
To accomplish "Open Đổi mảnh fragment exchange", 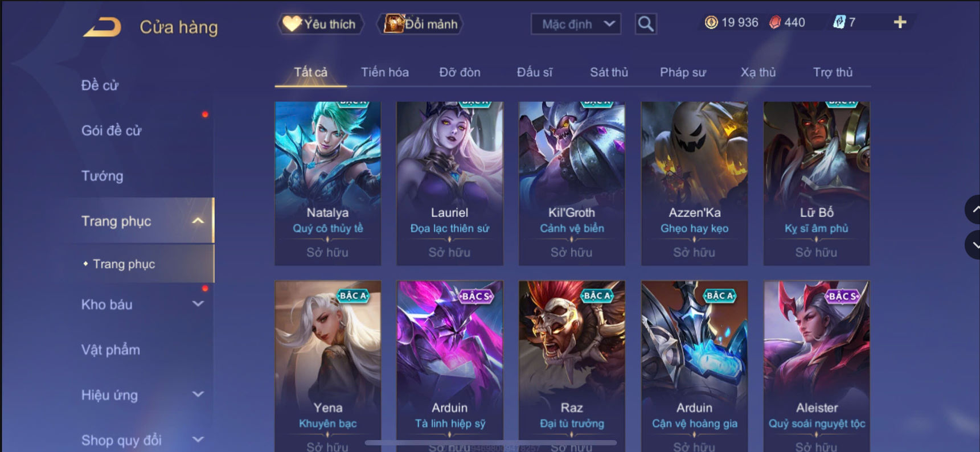I will [x=420, y=24].
